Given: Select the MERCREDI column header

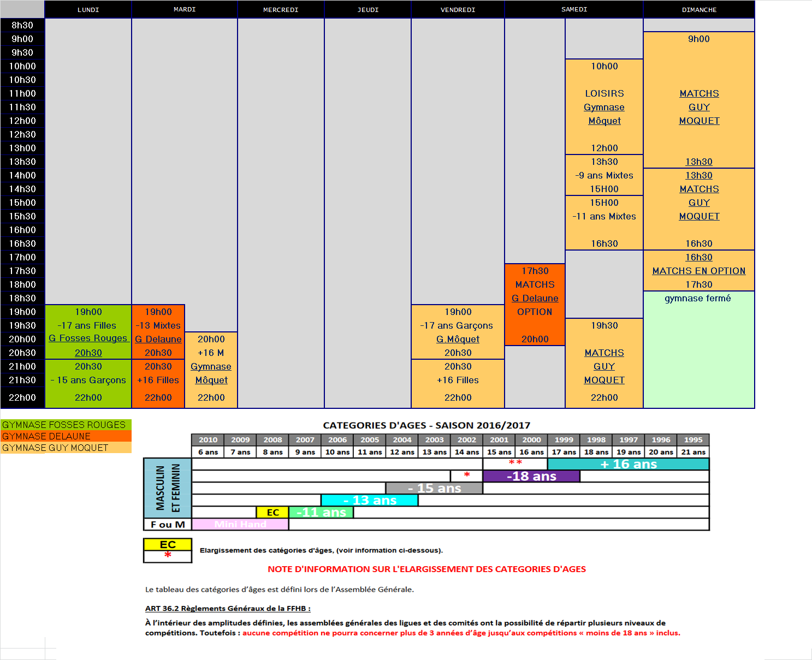Looking at the screenshot, I should point(281,10).
